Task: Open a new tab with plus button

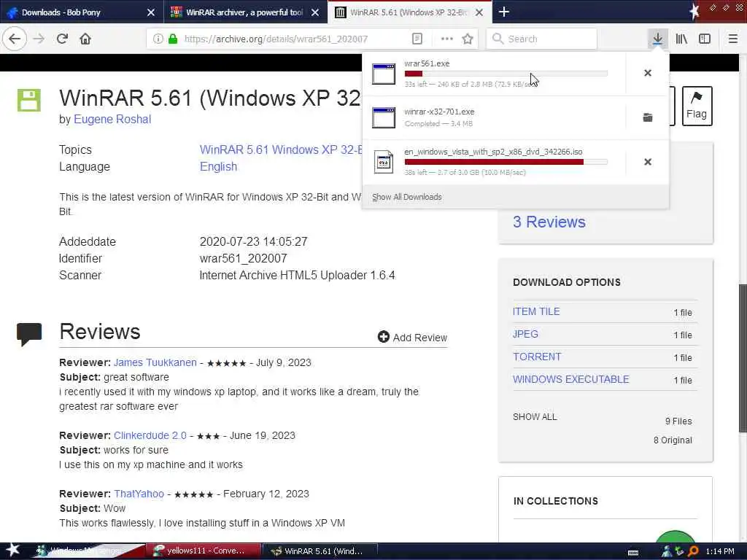Action: (503, 12)
